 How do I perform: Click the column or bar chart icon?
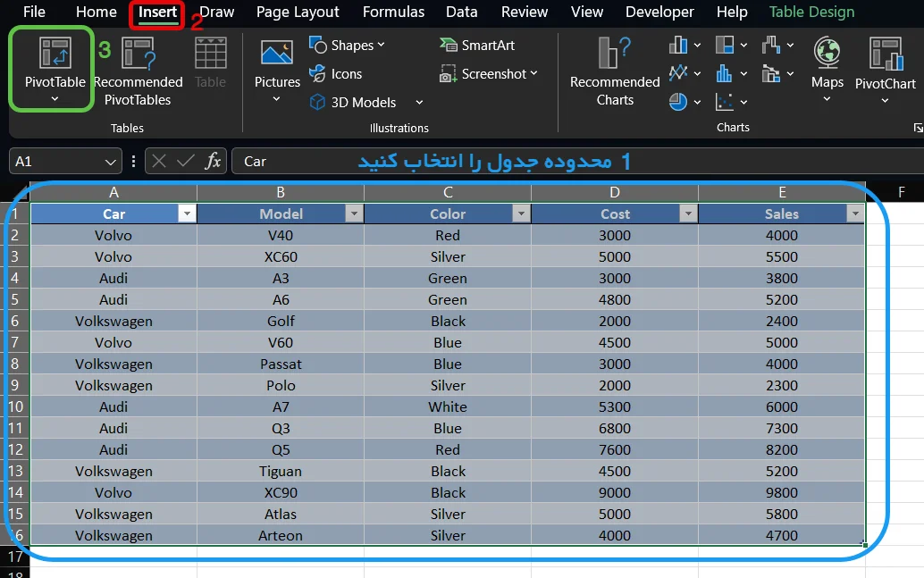(677, 45)
